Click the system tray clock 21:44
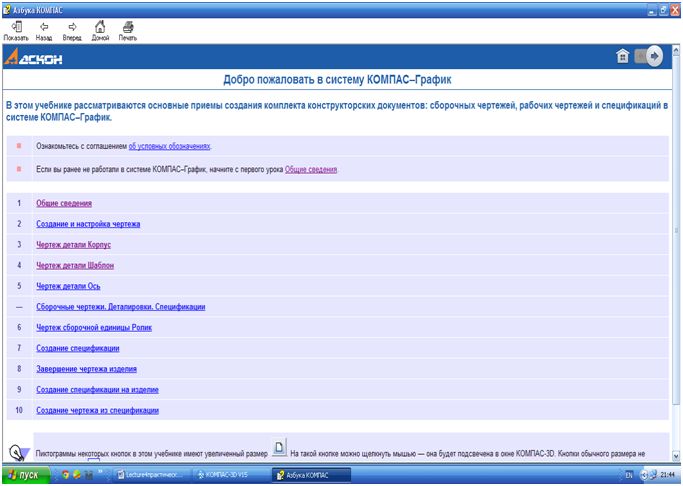Viewport: 683px width, 486px height. click(x=667, y=475)
